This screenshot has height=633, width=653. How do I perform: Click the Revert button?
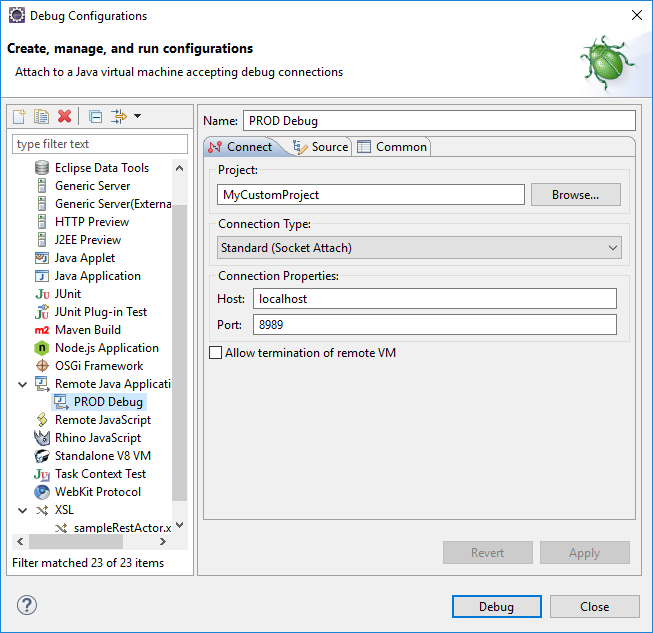[488, 553]
